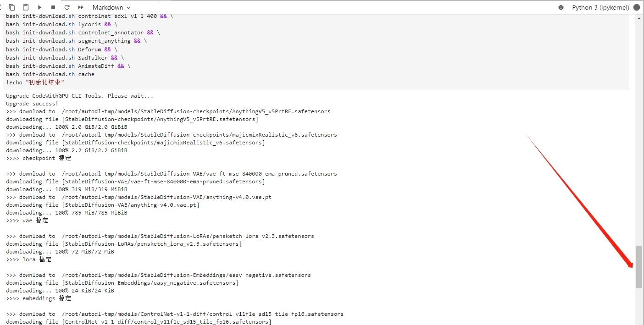Place cursor on the SadTalker code line

click(64, 58)
